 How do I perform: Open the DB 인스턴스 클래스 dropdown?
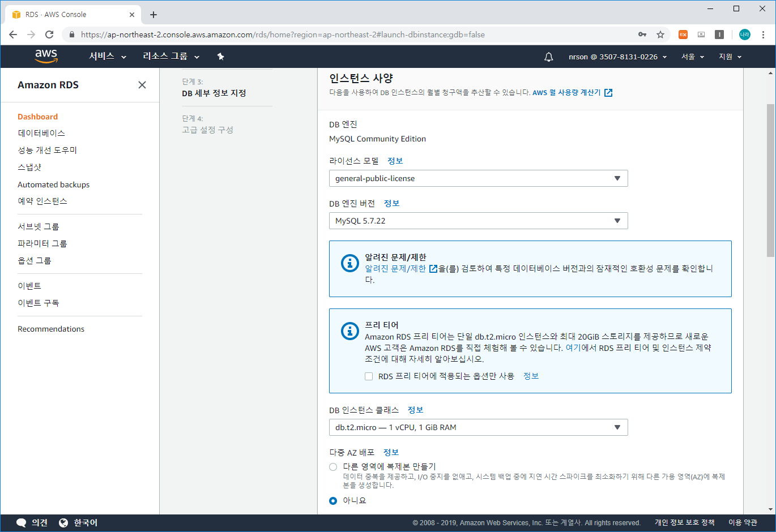[479, 427]
